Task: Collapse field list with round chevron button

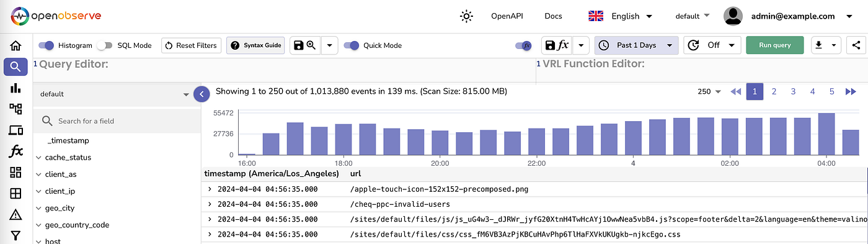Action: (x=202, y=94)
